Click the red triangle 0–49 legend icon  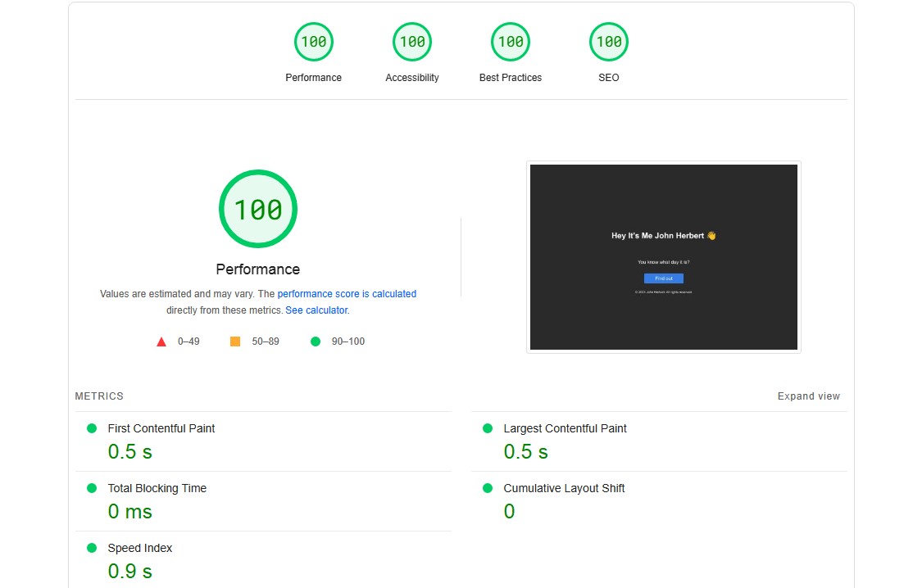(161, 341)
